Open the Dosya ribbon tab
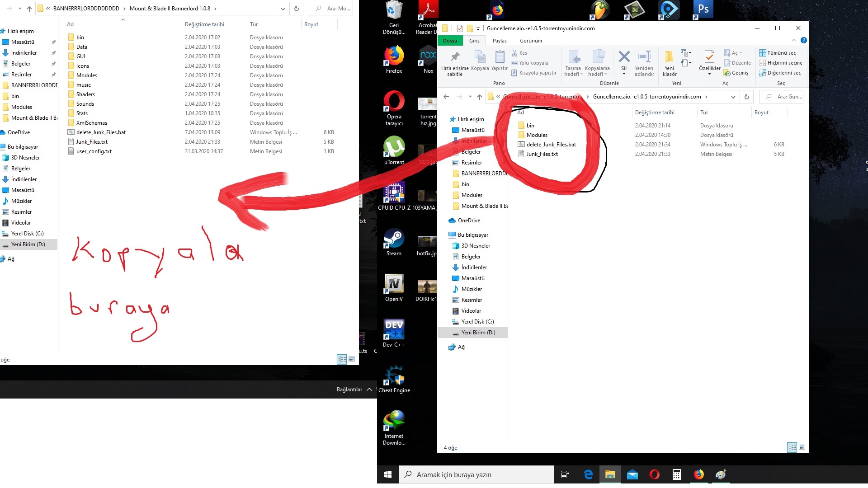This screenshot has width=868, height=488. pos(450,41)
